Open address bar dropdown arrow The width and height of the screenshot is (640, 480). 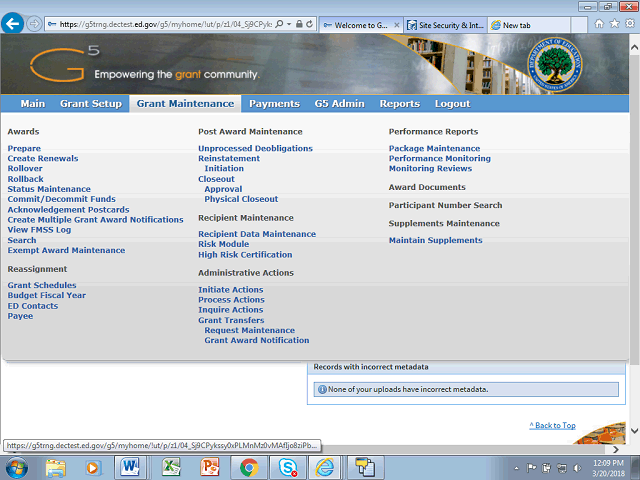(289, 24)
